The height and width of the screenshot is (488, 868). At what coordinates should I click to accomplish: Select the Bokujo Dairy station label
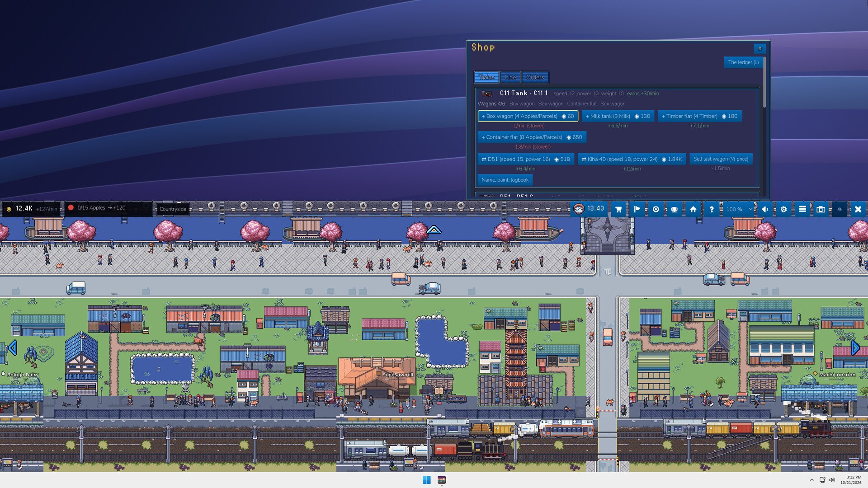(x=23, y=375)
